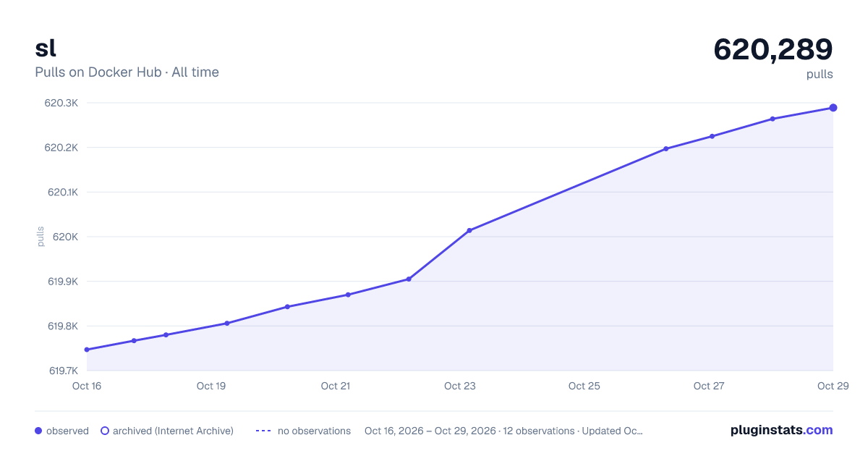
Task: Click the data point near 619.9K
Action: click(409, 279)
